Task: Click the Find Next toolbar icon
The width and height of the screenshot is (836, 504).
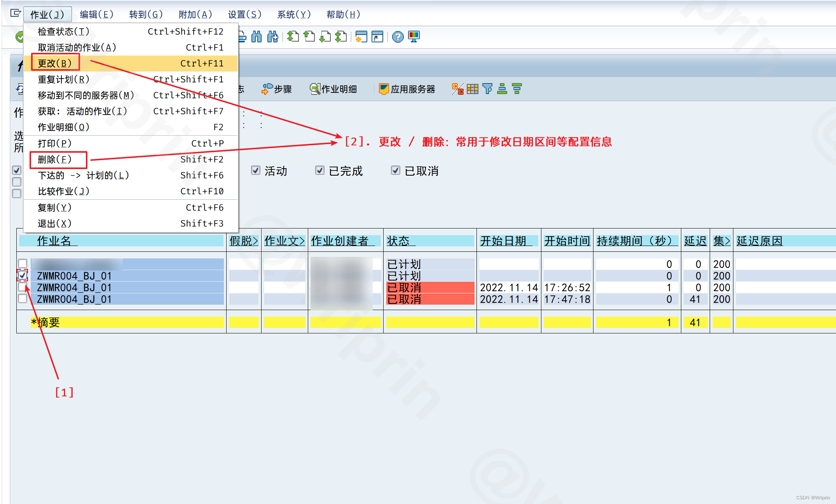Action: (x=272, y=37)
